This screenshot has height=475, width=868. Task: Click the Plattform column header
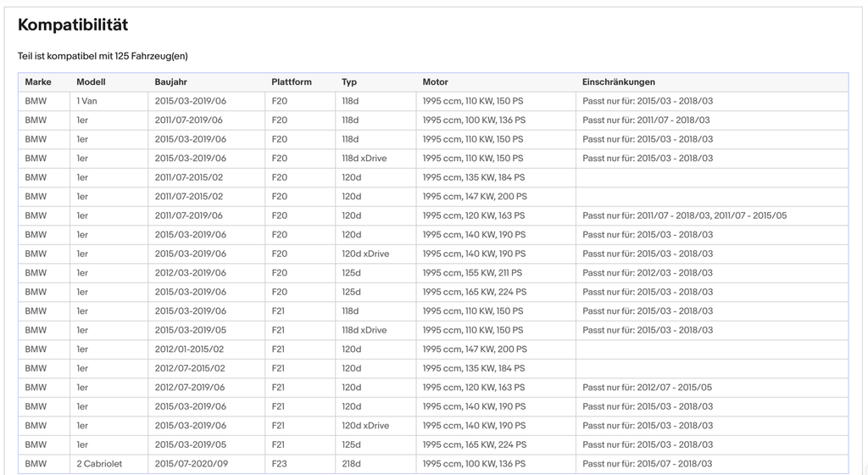pyautogui.click(x=292, y=82)
